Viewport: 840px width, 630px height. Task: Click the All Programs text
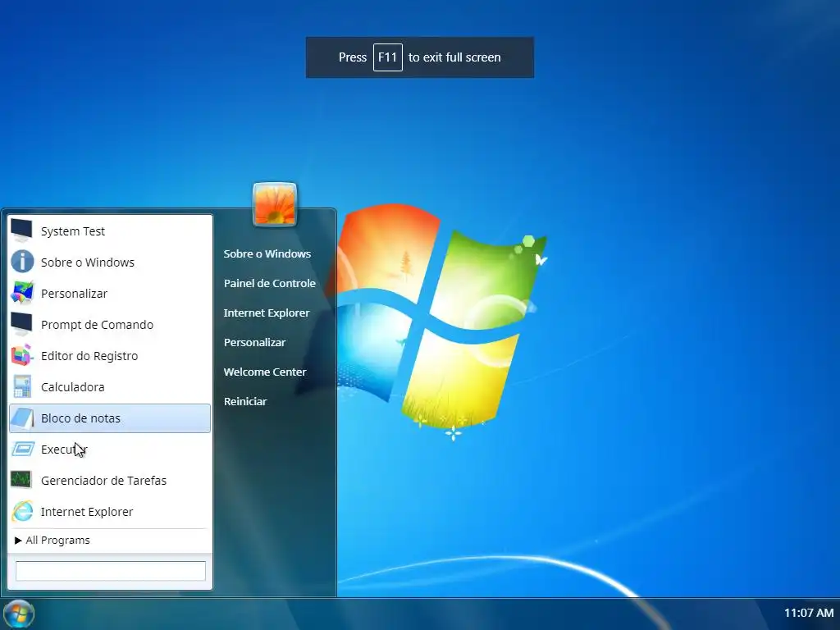coord(58,540)
